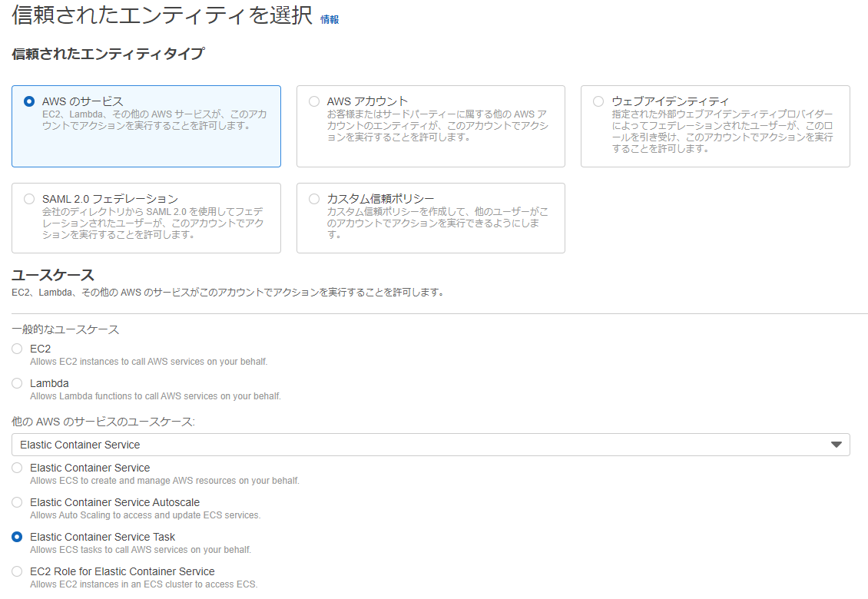
Task: Click 'Allows ECS to create and manage AWS resources' text
Action: pos(164,481)
